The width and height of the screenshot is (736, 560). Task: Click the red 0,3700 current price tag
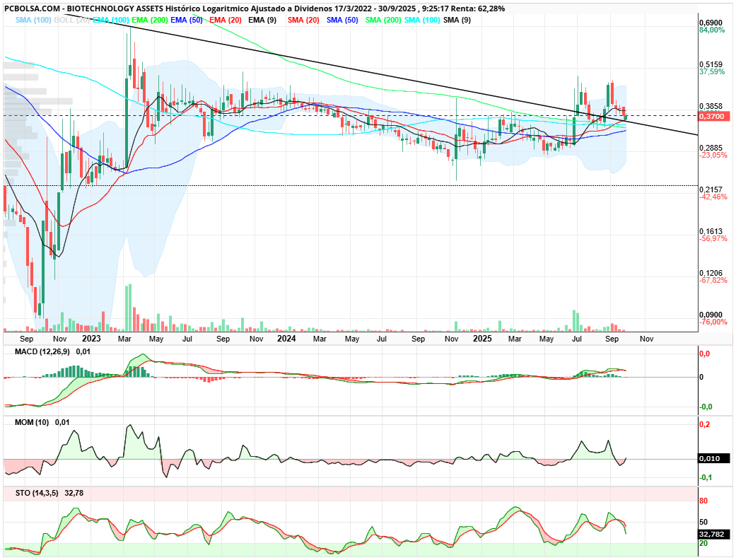click(711, 115)
